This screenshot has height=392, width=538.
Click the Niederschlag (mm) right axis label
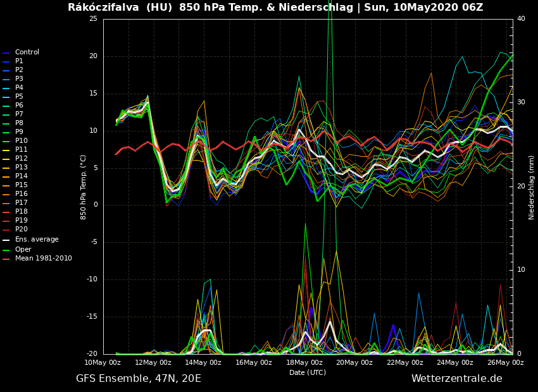(x=532, y=187)
